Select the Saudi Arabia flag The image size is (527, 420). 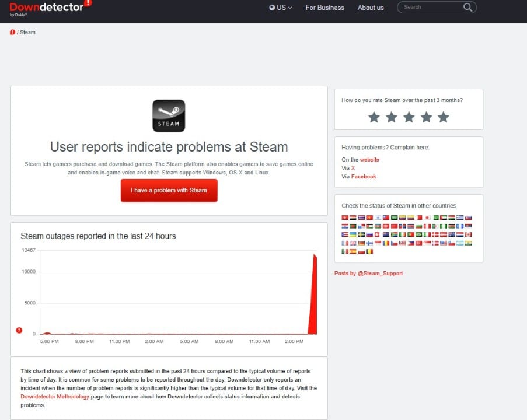tap(395, 218)
